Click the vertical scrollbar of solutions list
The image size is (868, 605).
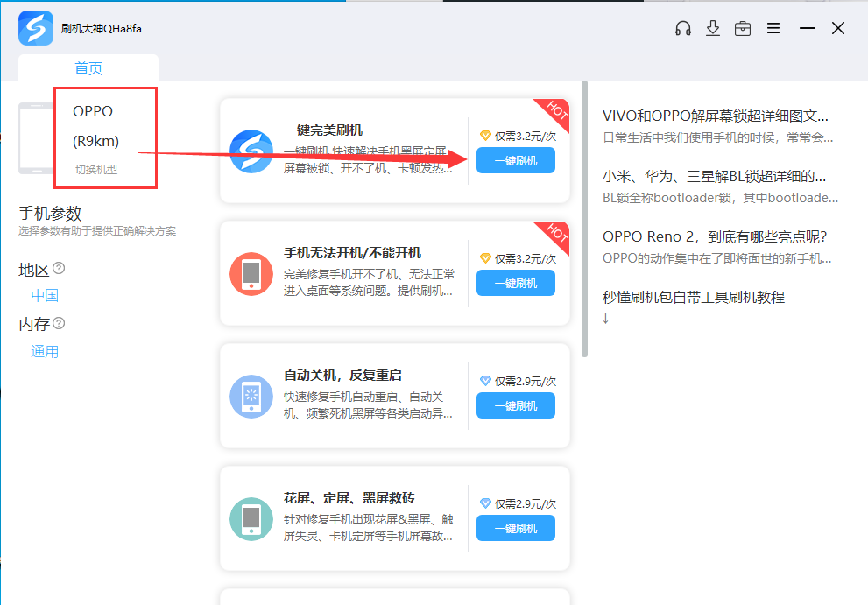tap(585, 219)
